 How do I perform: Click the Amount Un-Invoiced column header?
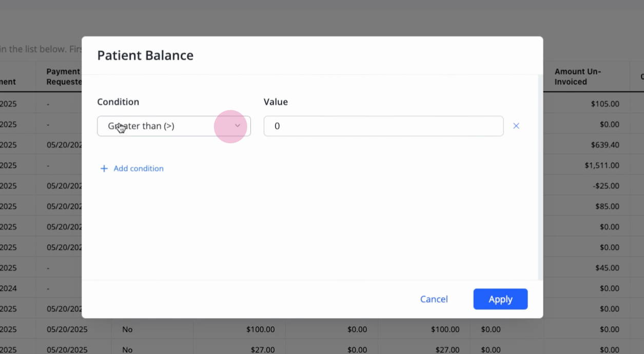[x=586, y=76]
